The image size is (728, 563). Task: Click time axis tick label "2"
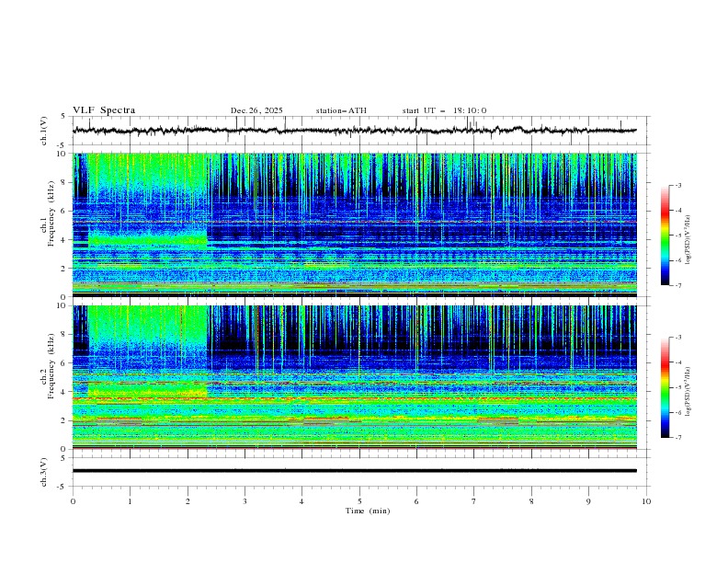pyautogui.click(x=188, y=501)
